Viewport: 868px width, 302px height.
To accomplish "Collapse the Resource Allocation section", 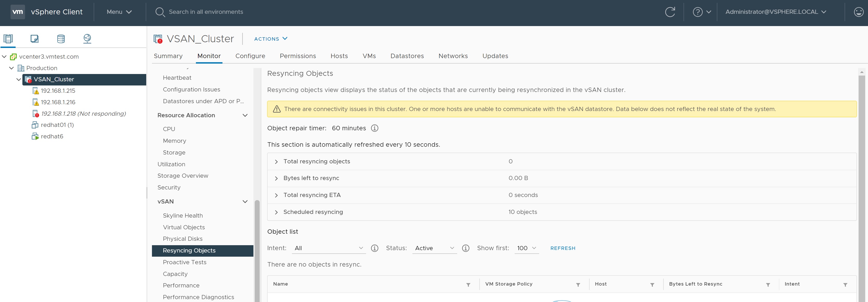I will click(245, 115).
